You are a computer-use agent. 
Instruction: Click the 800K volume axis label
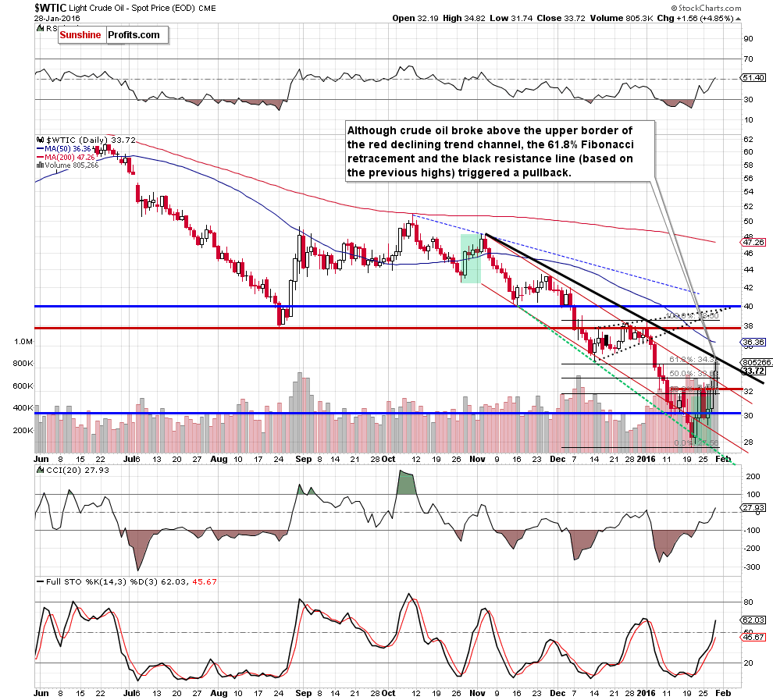23,364
